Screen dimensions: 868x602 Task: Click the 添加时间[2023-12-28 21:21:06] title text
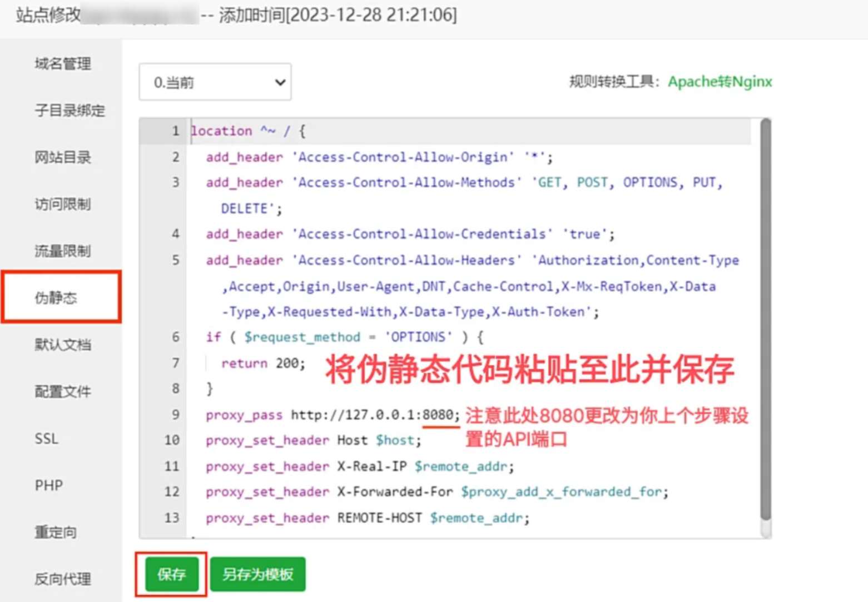[x=338, y=14]
